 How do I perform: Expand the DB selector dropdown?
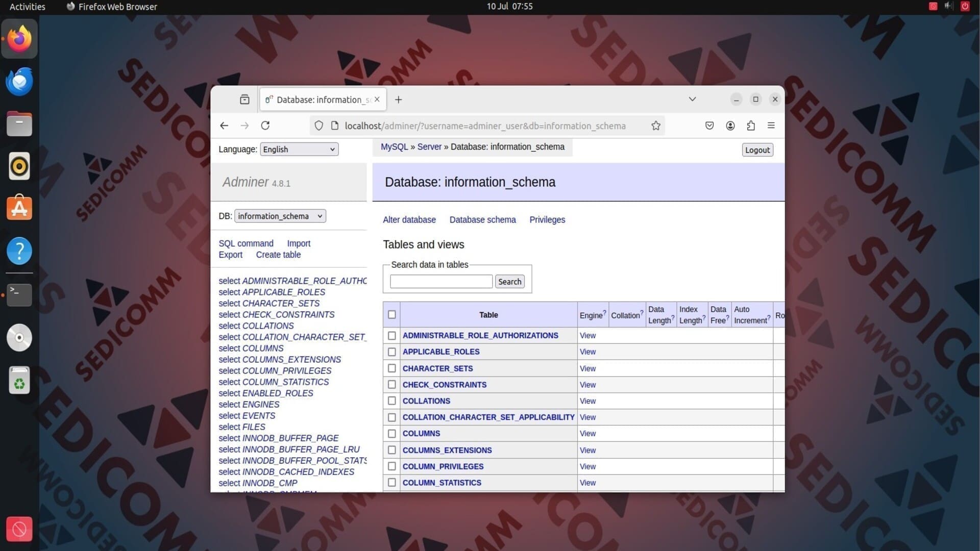point(280,216)
